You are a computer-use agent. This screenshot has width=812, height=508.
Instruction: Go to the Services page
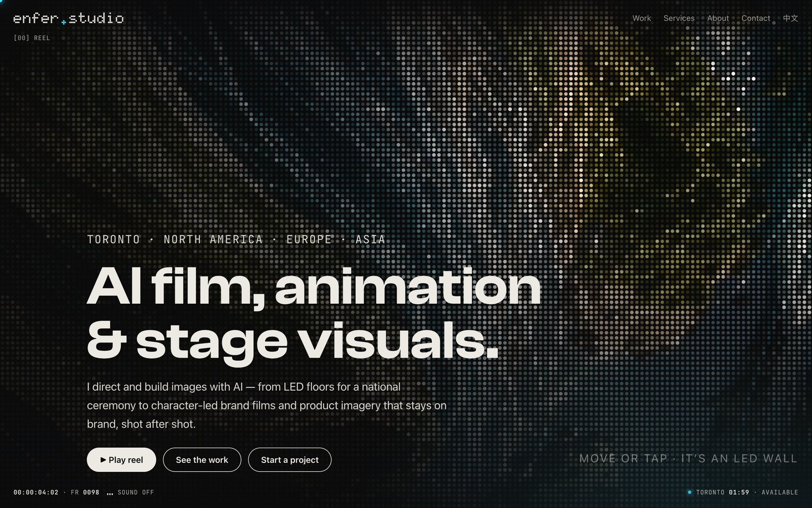pyautogui.click(x=679, y=18)
